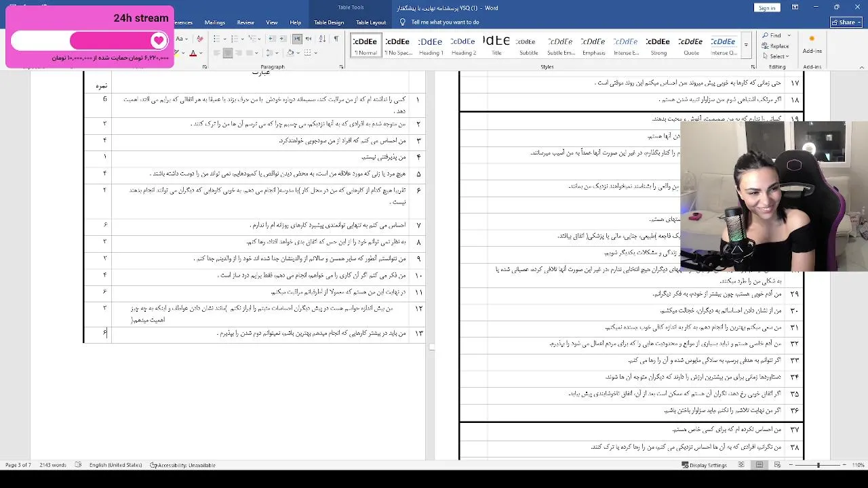Click Accessibility: Unavailable status item
The height and width of the screenshot is (488, 868).
(x=183, y=465)
